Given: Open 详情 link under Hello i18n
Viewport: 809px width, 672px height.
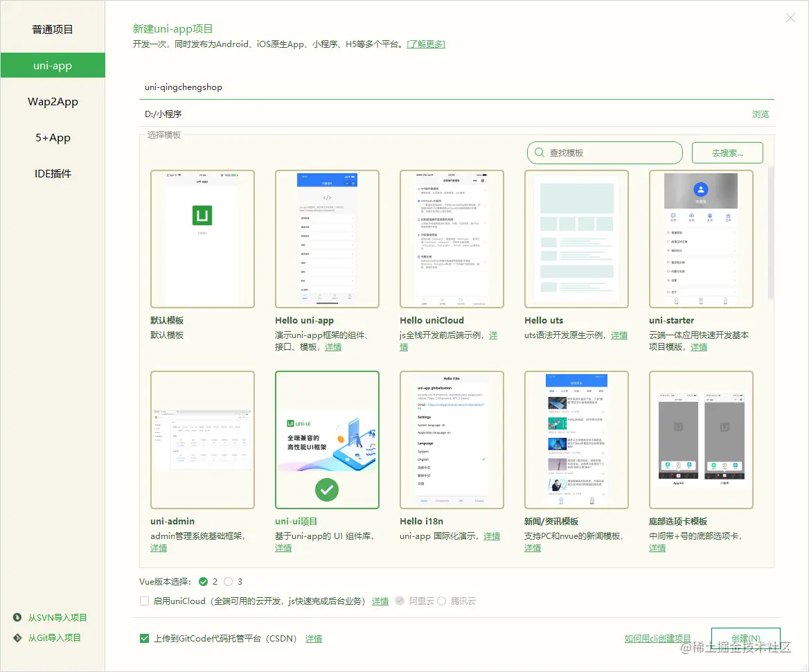Looking at the screenshot, I should (x=492, y=536).
